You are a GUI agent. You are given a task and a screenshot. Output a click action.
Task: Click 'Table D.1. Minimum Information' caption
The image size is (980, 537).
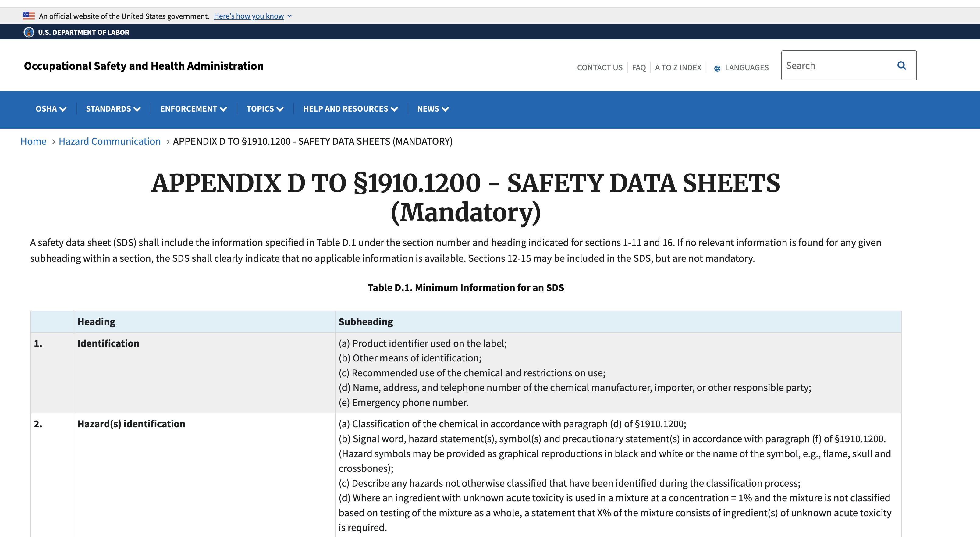point(466,288)
